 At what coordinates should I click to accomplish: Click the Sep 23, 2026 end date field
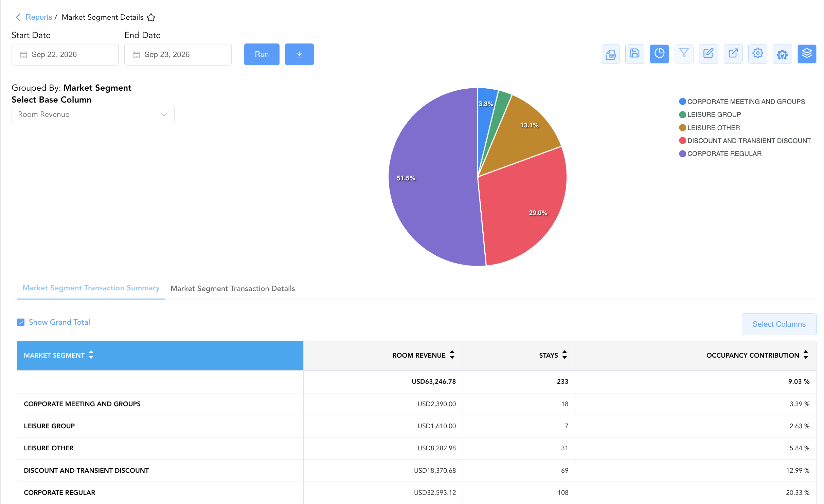coord(178,55)
